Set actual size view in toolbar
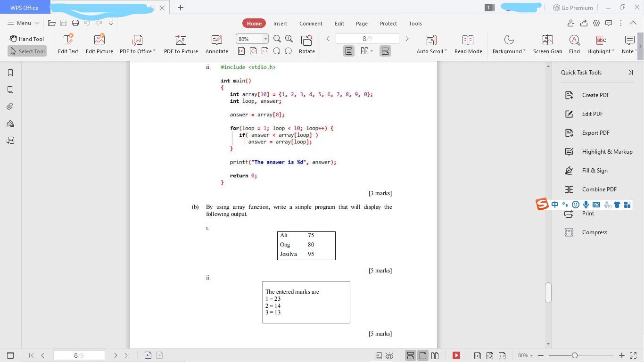The width and height of the screenshot is (644, 362). point(241,51)
